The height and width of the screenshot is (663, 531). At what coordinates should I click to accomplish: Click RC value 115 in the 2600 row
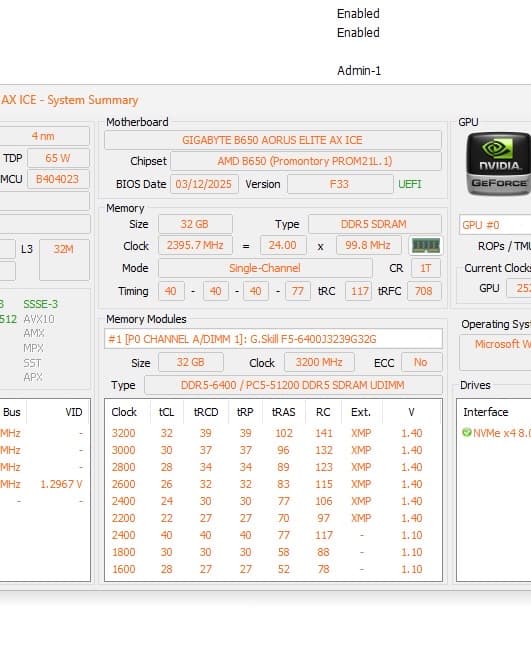tap(324, 484)
